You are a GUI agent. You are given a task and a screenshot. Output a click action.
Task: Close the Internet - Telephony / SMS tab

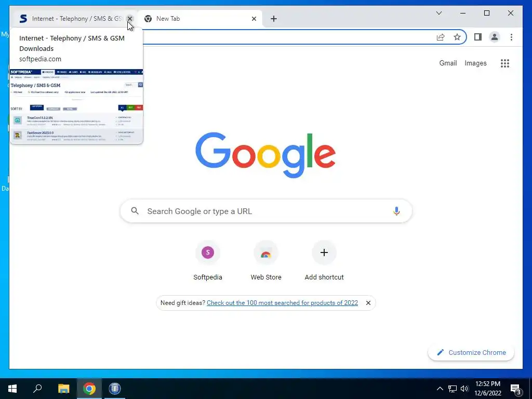pyautogui.click(x=129, y=19)
